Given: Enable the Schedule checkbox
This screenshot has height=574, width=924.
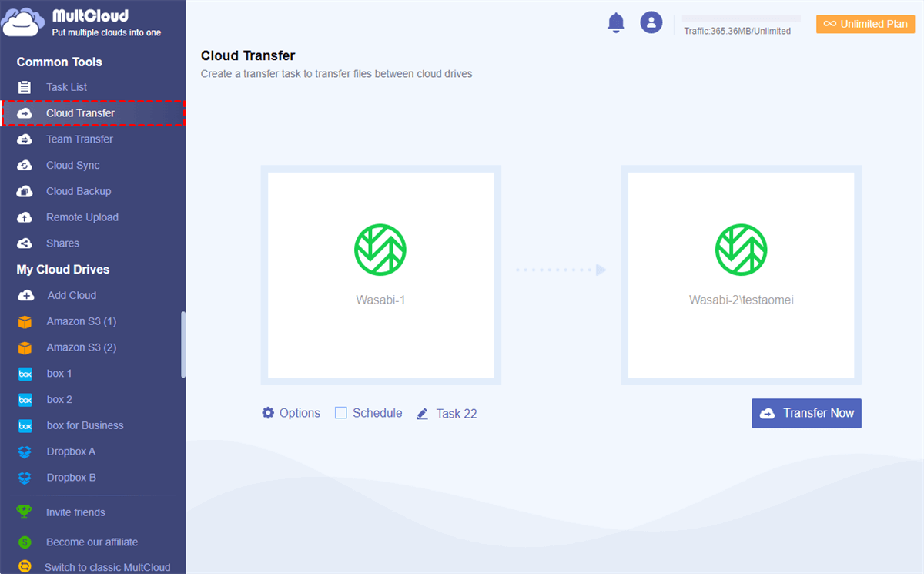Looking at the screenshot, I should coord(341,413).
